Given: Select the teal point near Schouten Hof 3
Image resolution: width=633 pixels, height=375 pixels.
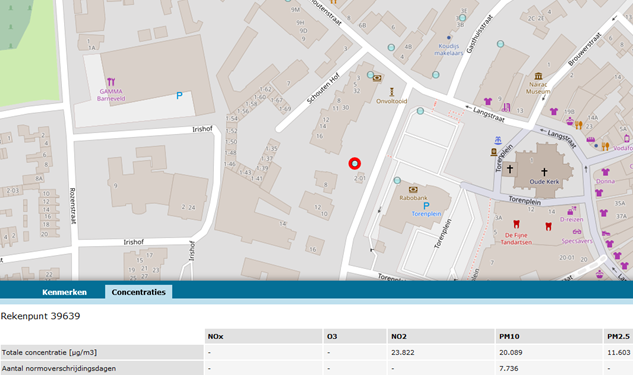Looking at the screenshot, I should pyautogui.click(x=371, y=75).
